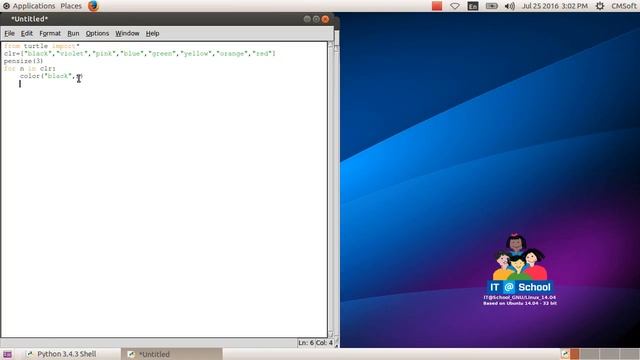640x360 pixels.
Task: Click the "orange" string in clr list
Action: click(x=232, y=53)
